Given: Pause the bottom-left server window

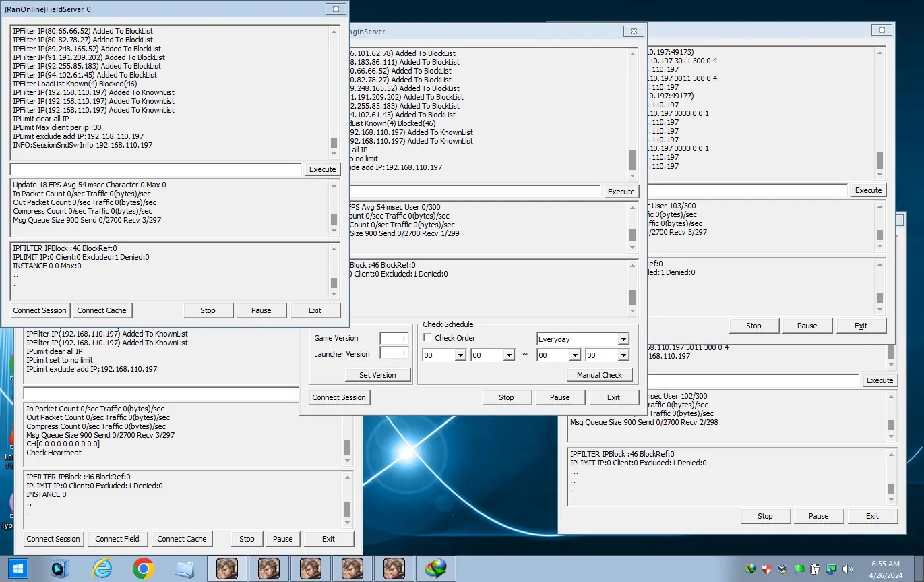Looking at the screenshot, I should [283, 539].
